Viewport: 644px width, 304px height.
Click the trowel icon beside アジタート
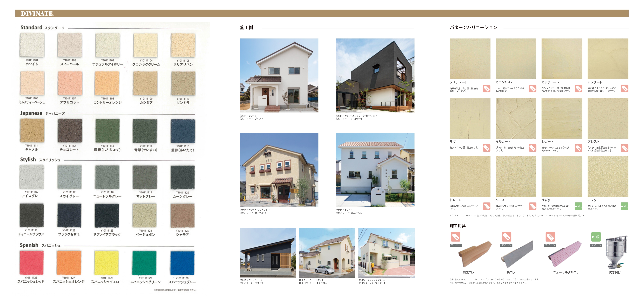[624, 89]
